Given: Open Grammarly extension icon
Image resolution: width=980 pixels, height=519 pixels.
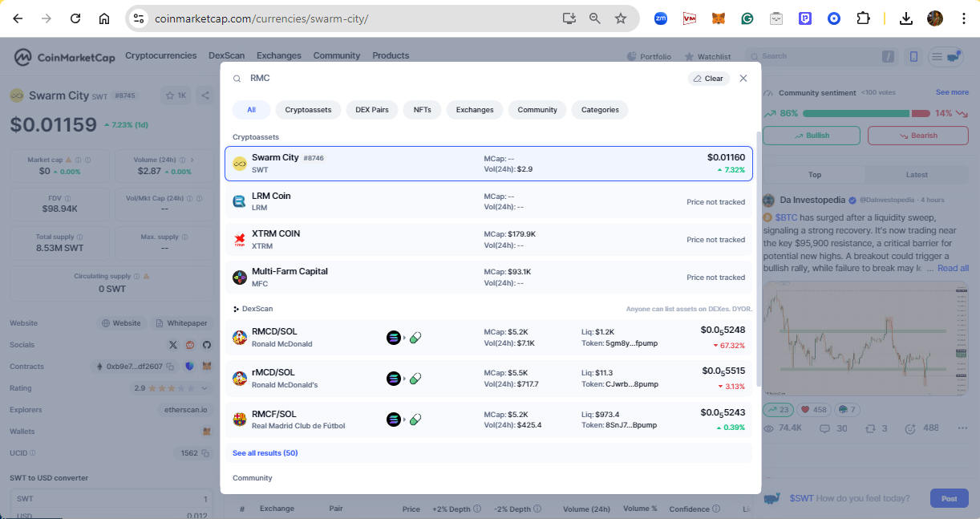Looking at the screenshot, I should (747, 18).
